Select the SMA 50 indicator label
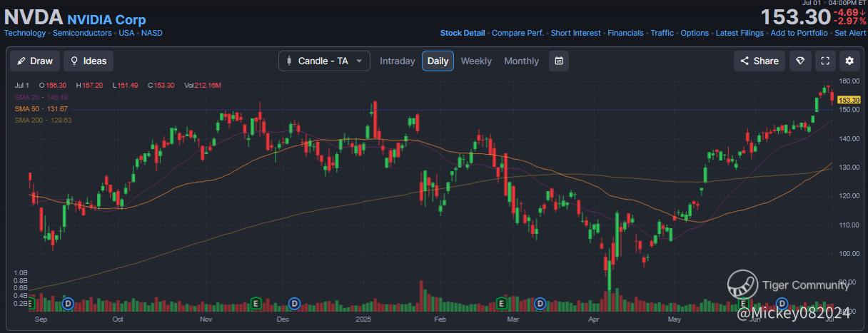This screenshot has width=868, height=333. (x=41, y=108)
